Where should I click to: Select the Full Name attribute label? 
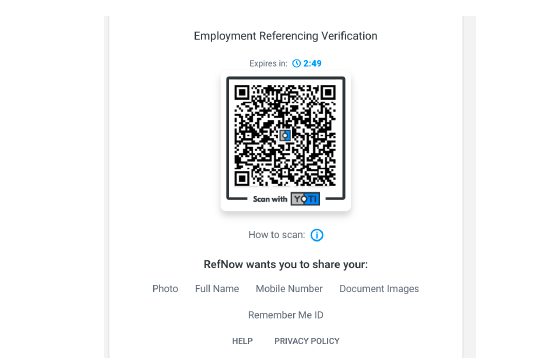pyautogui.click(x=217, y=289)
